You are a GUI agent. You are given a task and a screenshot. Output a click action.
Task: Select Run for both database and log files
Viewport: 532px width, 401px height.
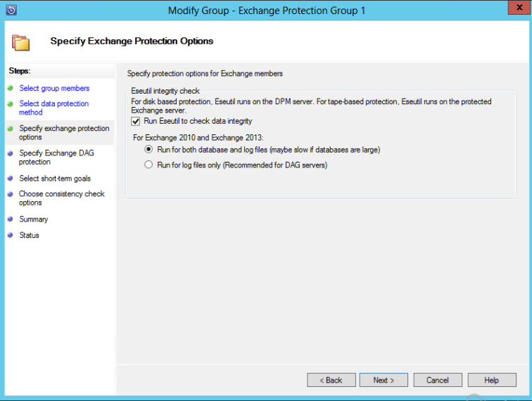pyautogui.click(x=148, y=150)
